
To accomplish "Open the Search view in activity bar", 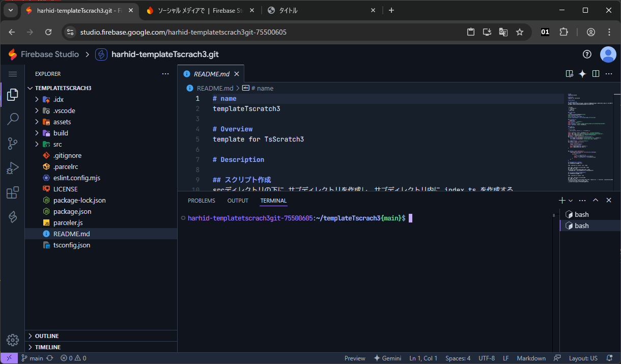I will 13,119.
